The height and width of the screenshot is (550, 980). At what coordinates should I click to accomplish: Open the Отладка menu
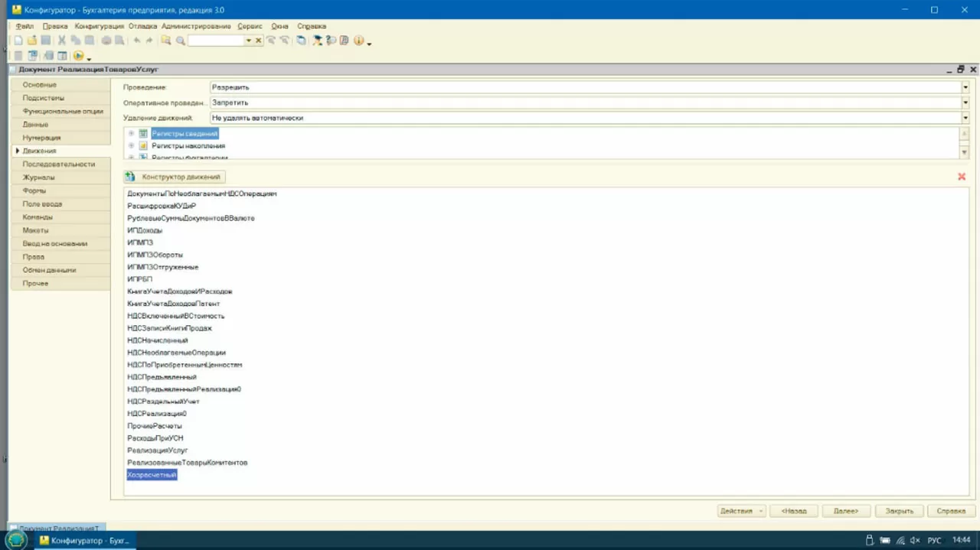pos(142,26)
